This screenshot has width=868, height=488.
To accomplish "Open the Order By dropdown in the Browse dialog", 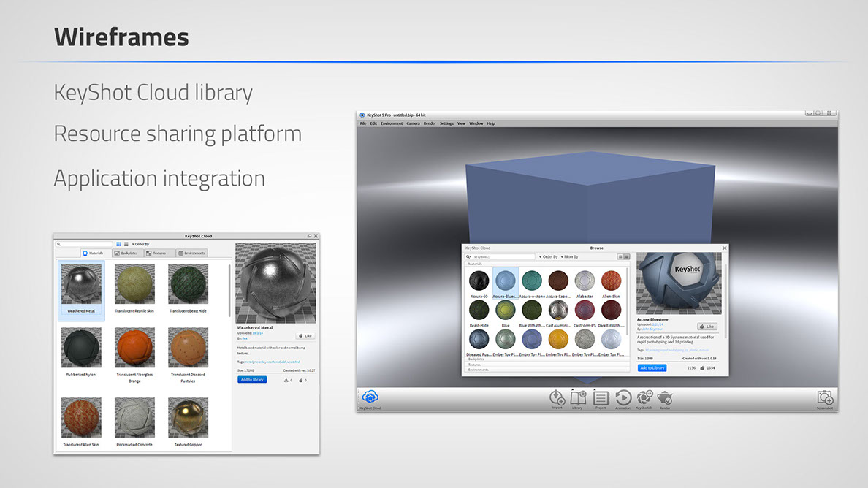I will [549, 257].
